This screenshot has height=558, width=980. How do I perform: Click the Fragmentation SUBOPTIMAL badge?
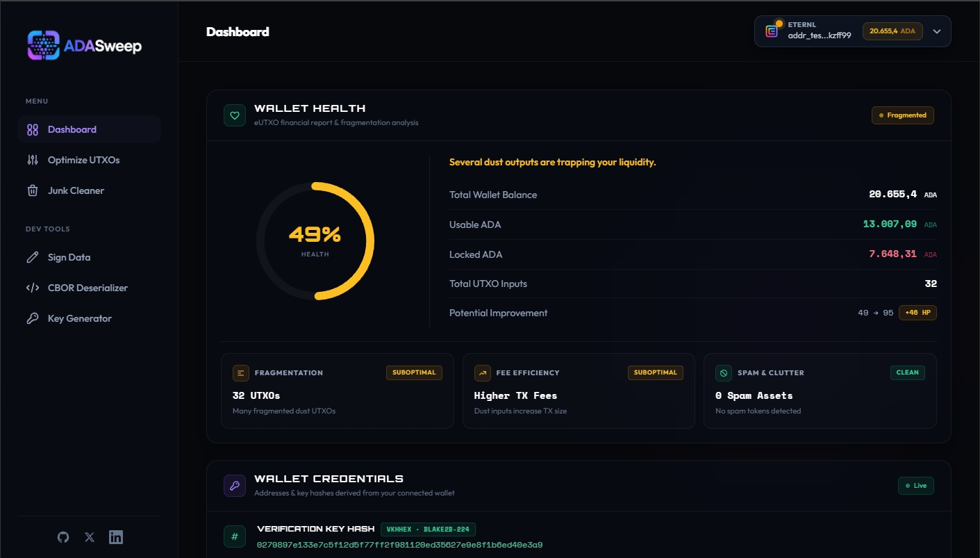click(414, 372)
